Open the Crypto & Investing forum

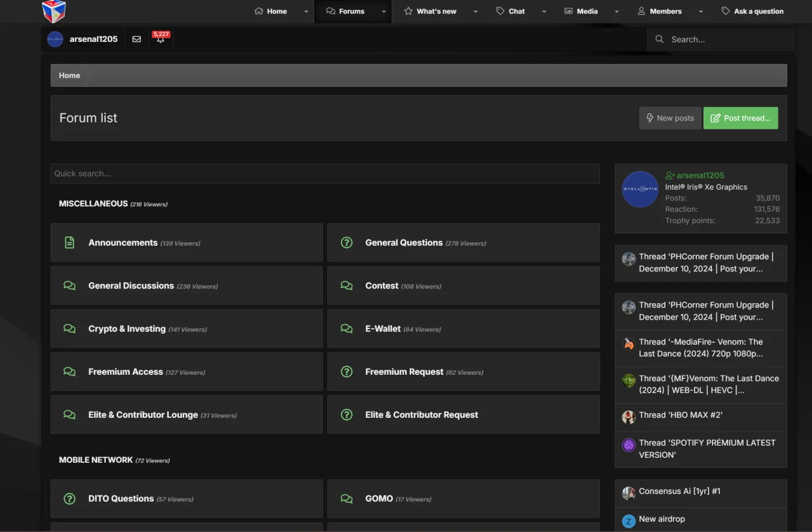click(x=127, y=329)
